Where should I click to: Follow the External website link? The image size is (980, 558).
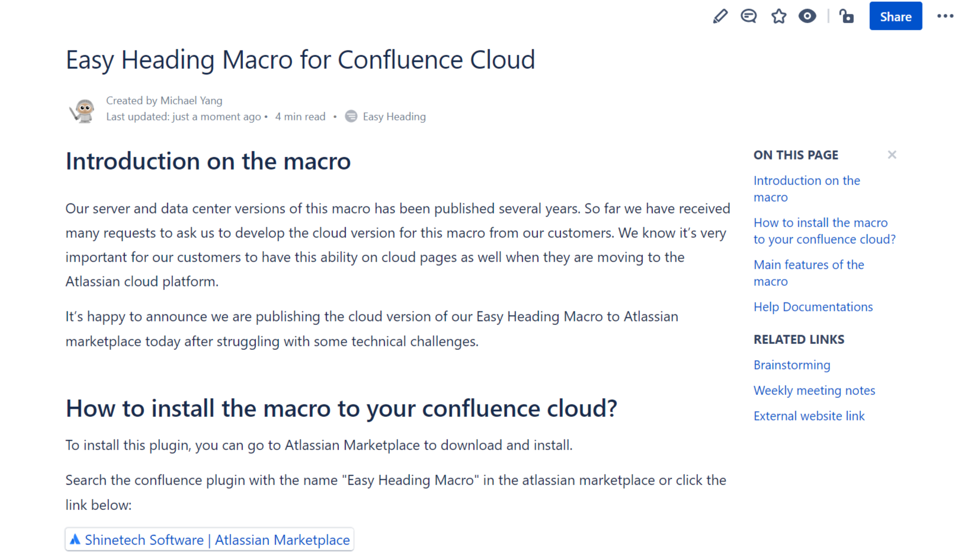click(x=809, y=416)
